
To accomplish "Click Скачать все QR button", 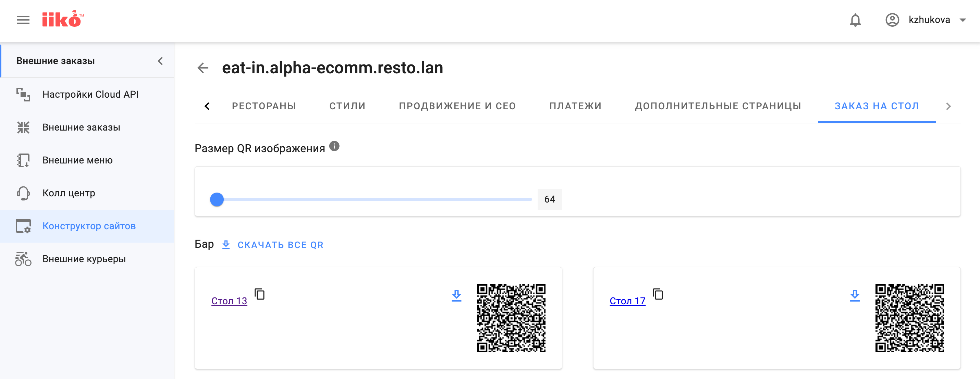I will 280,245.
